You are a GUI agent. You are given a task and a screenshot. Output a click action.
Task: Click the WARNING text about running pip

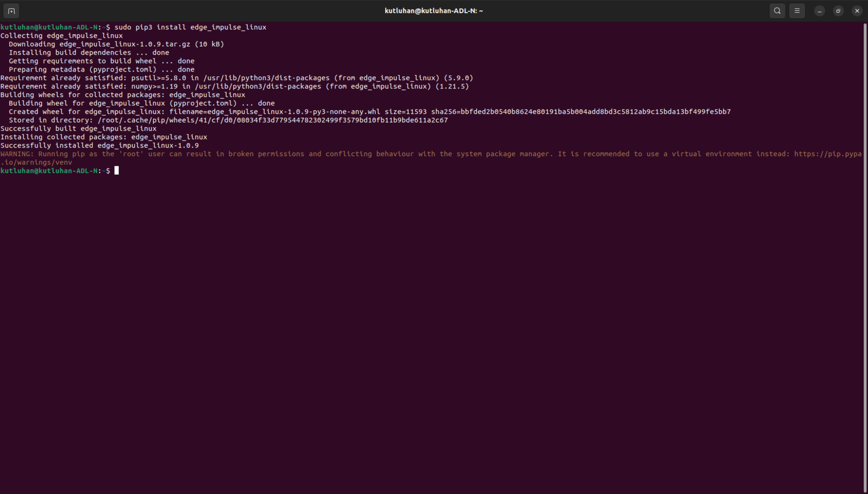(x=431, y=158)
